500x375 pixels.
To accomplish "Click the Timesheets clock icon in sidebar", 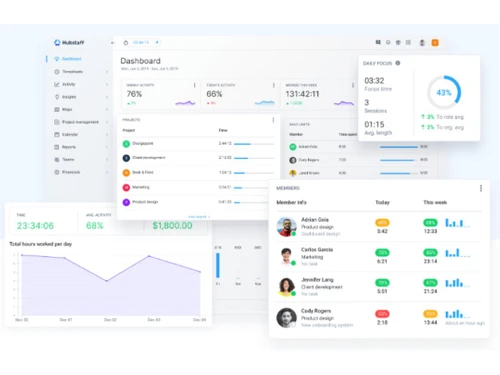I will point(57,72).
